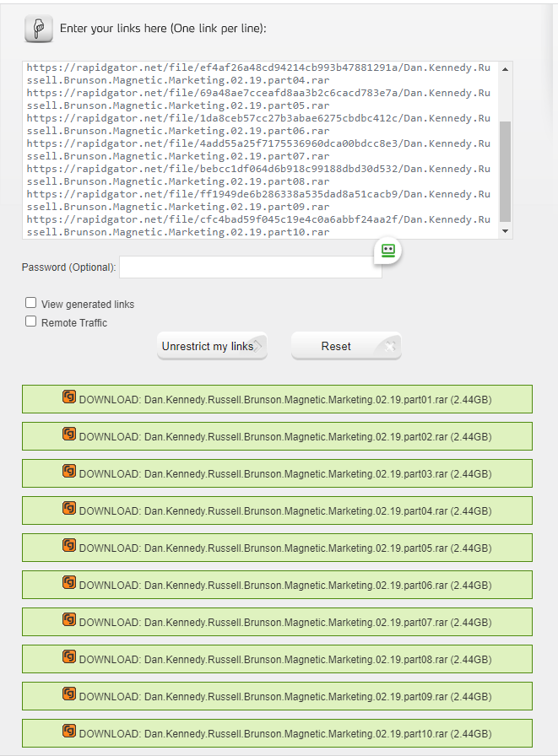Viewport: 558px width, 756px height.
Task: Download Magnetic.Marketing part04.rar file link
Action: click(x=277, y=510)
